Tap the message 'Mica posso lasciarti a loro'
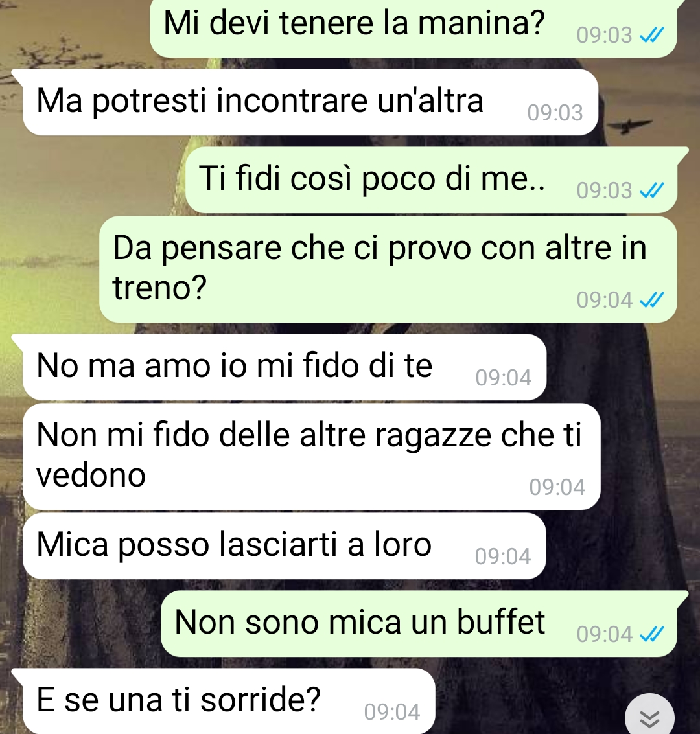Viewport: 700px width, 734px height. pos(285,546)
